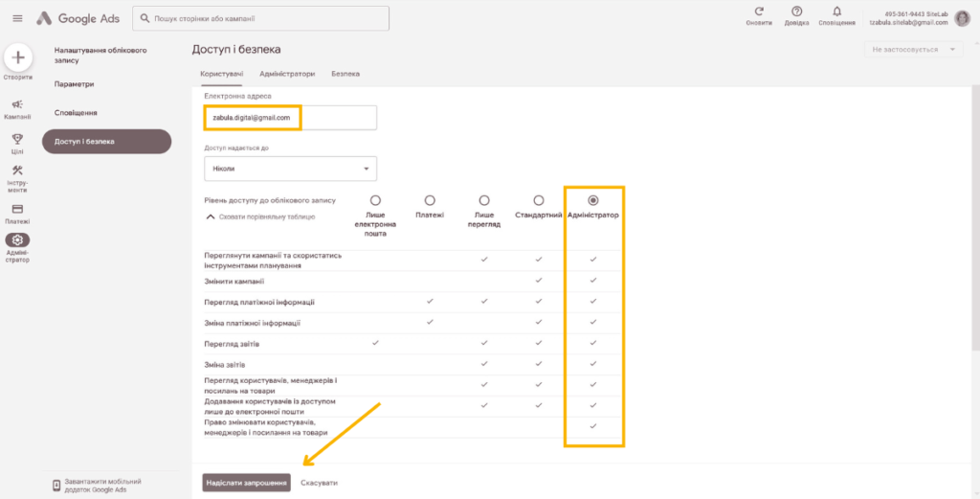This screenshot has width=980, height=499.
Task: Open the Завантажити мобільний додаток link
Action: coord(103,486)
